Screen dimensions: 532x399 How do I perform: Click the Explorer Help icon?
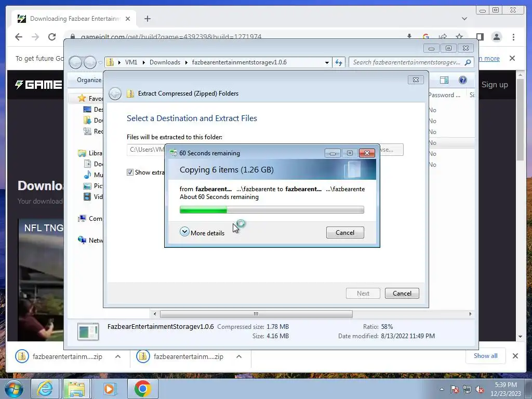(x=462, y=80)
